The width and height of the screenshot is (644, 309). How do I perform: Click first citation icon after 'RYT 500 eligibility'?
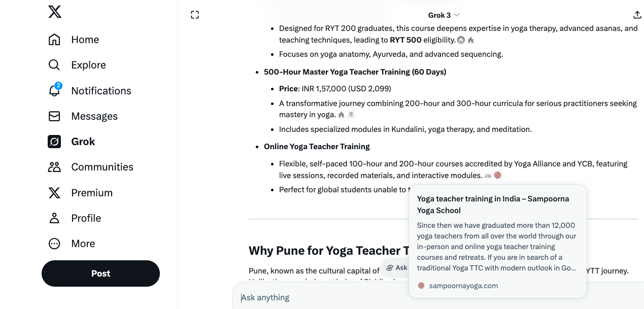click(x=461, y=40)
